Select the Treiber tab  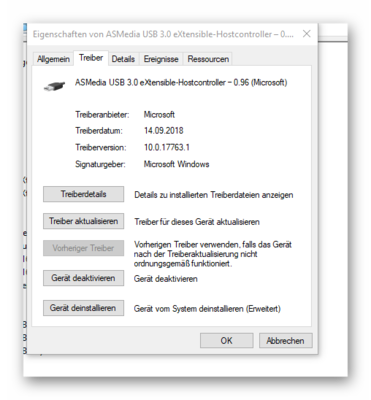[x=91, y=58]
